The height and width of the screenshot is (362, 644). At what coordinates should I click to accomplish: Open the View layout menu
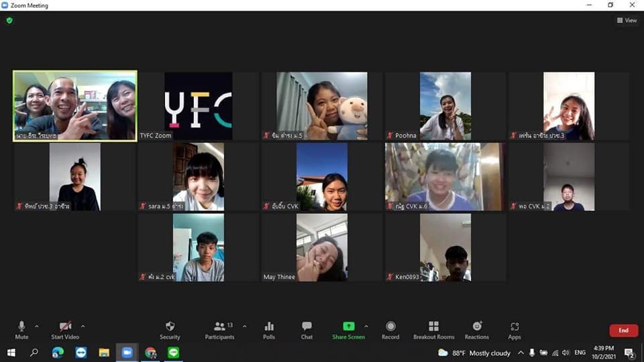pyautogui.click(x=627, y=21)
